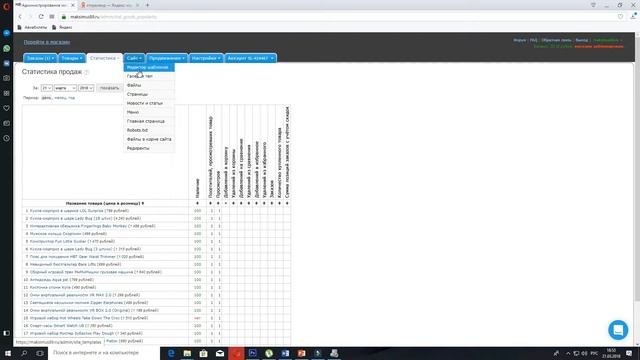640x360 pixels.
Task: Open Word from the taskbar
Action: [x=285, y=353]
